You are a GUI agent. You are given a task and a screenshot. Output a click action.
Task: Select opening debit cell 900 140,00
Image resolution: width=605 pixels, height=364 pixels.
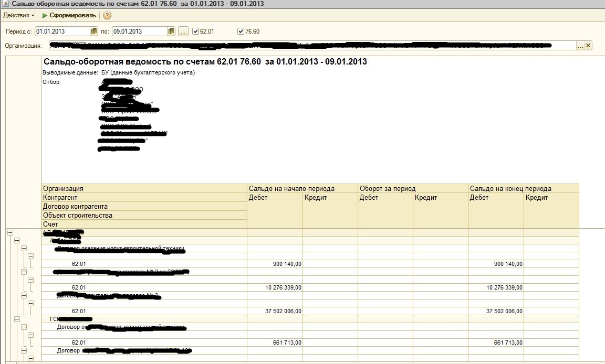(x=275, y=264)
